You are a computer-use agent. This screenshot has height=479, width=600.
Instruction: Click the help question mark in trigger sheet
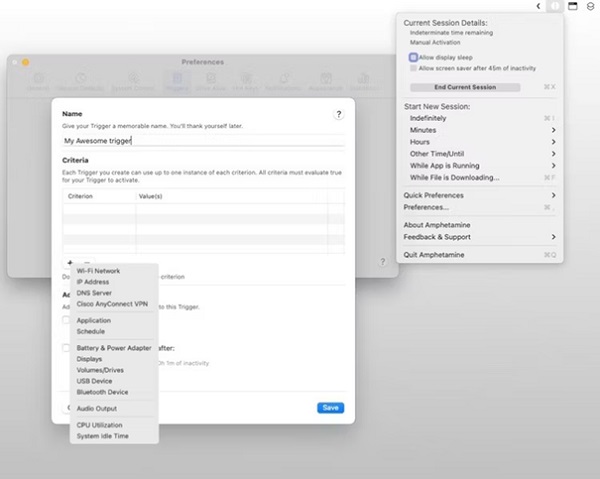tap(339, 116)
